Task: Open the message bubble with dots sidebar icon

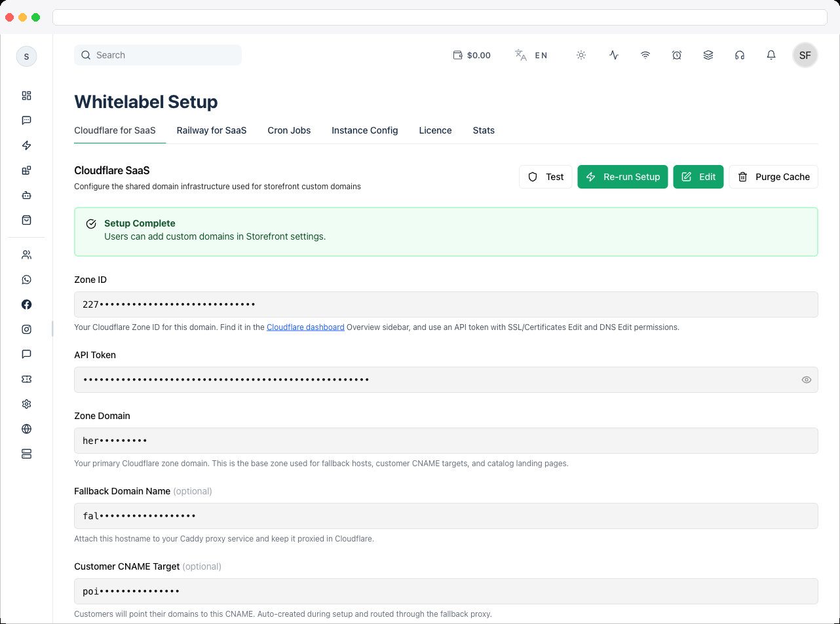Action: click(26, 120)
